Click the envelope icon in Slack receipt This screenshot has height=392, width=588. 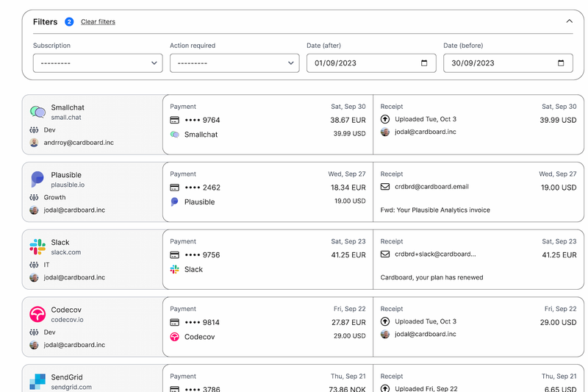coord(385,254)
